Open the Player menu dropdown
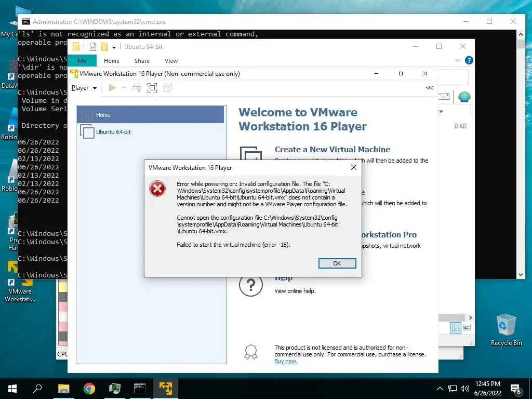The width and height of the screenshot is (532, 399). (x=84, y=88)
